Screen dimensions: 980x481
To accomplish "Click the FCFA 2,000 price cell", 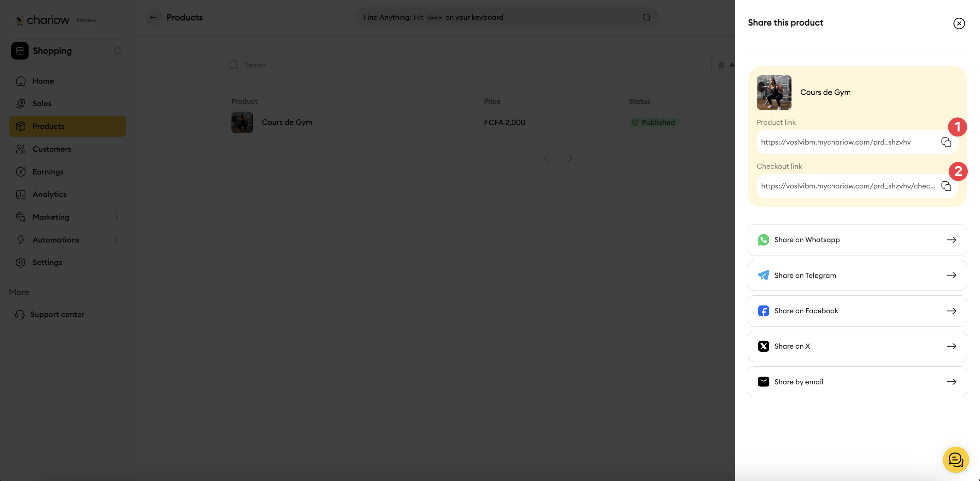I will click(504, 122).
